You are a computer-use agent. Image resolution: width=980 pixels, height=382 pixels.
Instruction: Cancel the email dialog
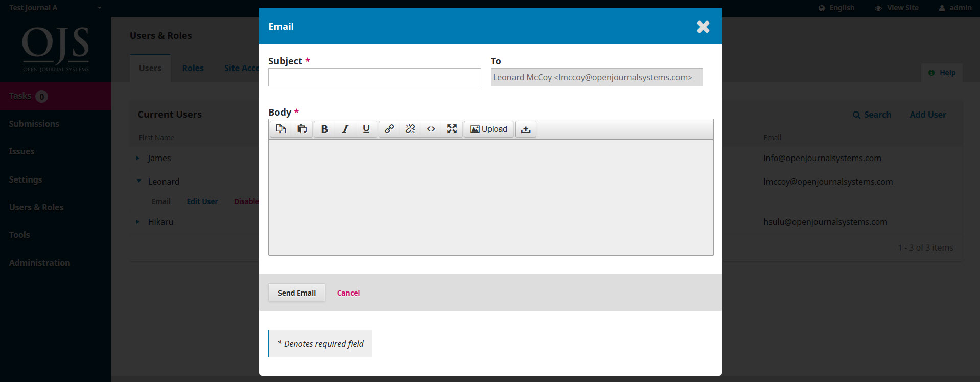click(x=348, y=293)
